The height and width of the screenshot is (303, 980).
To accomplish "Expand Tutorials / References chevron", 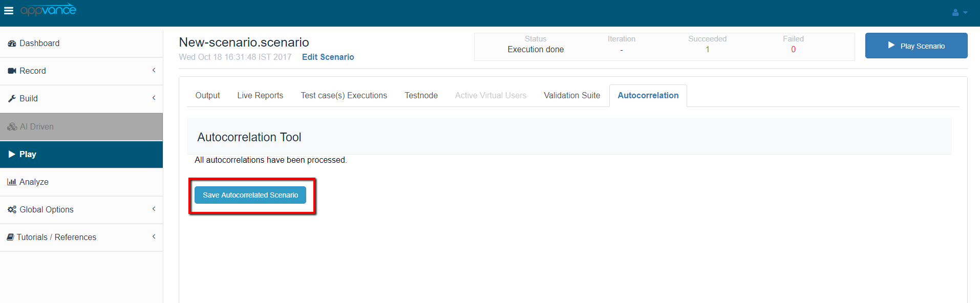I will (154, 236).
